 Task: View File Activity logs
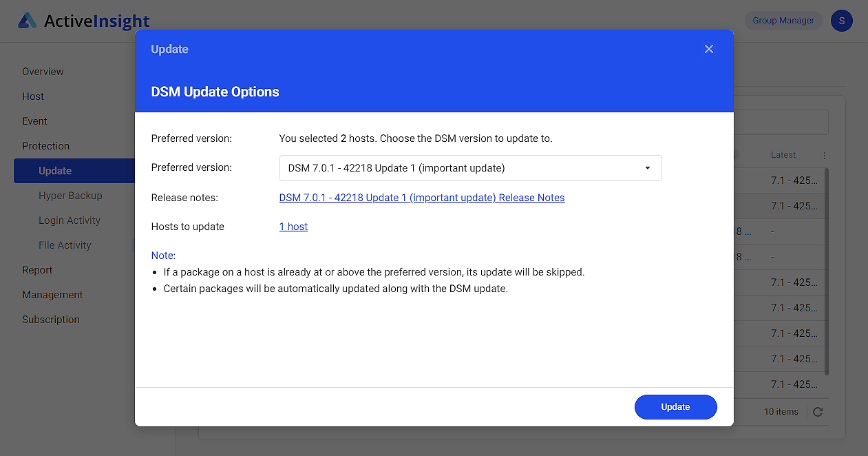pos(65,245)
